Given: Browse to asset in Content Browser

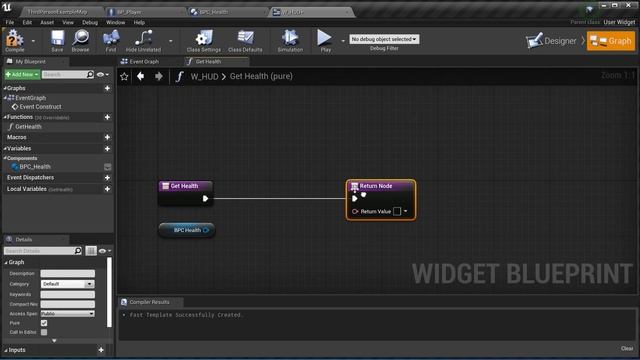Looking at the screenshot, I should [80, 40].
